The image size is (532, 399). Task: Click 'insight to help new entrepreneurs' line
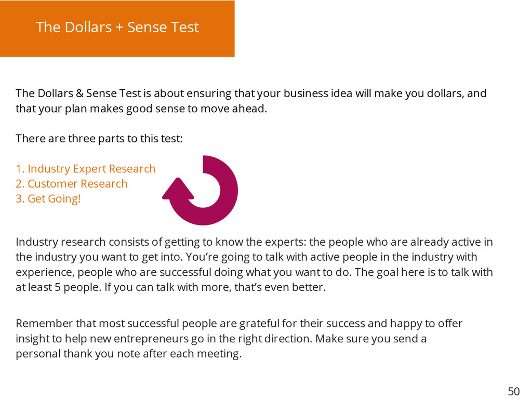[221, 339]
